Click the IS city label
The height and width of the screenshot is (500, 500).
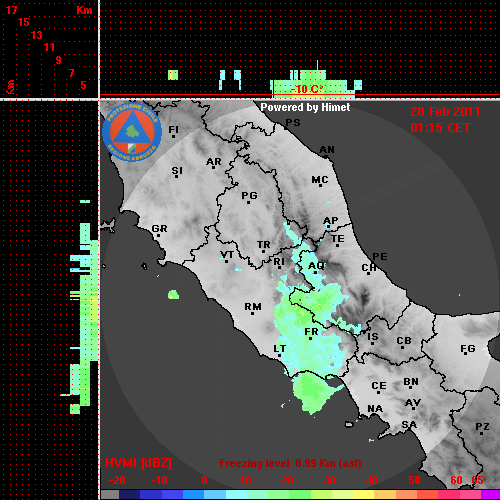[x=373, y=336]
